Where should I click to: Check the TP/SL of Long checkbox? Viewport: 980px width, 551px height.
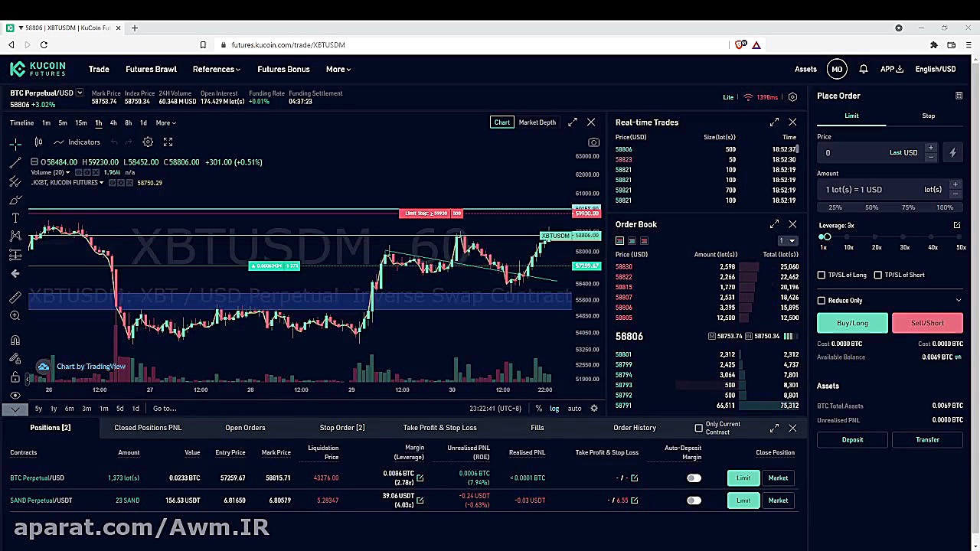point(822,275)
